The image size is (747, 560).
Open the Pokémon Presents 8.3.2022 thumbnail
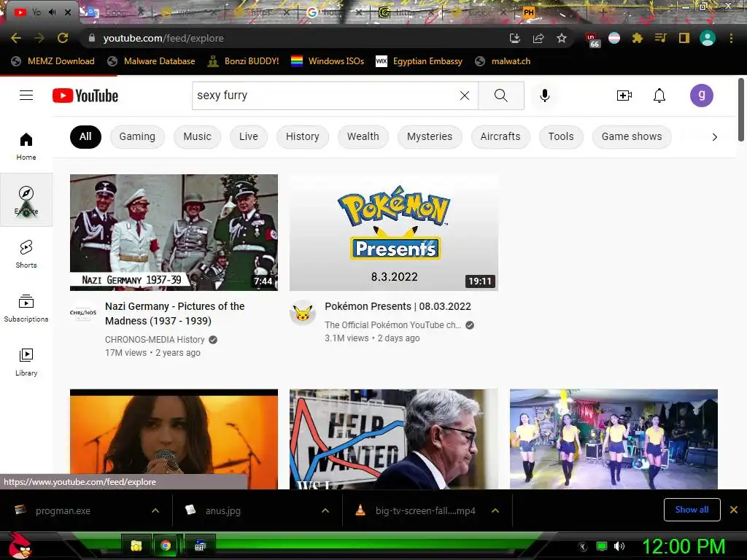394,233
